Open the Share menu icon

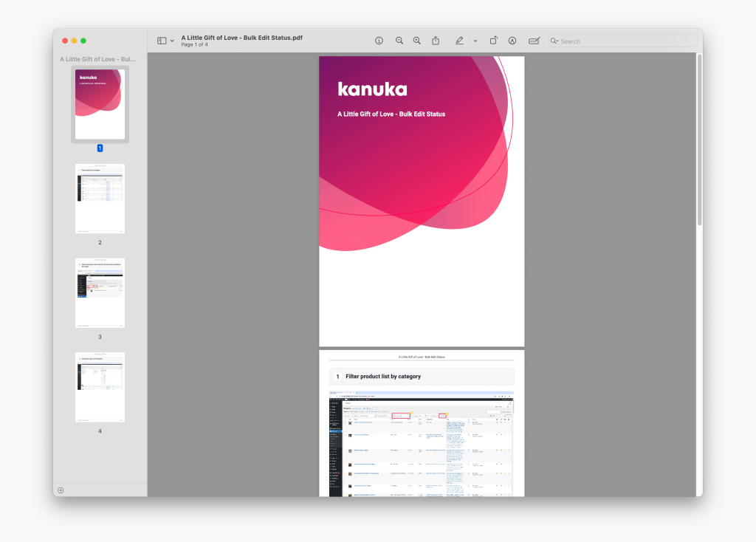coord(436,41)
